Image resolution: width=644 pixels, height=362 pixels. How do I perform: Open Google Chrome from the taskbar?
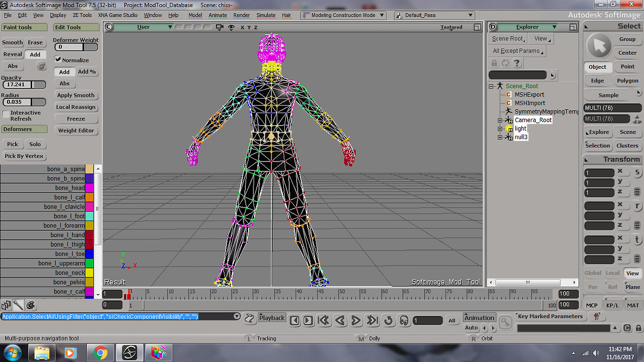click(101, 353)
